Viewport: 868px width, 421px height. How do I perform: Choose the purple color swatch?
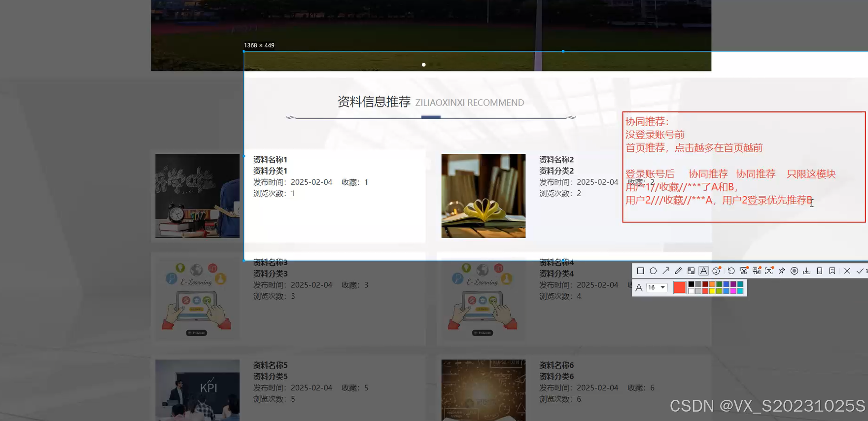click(x=733, y=284)
